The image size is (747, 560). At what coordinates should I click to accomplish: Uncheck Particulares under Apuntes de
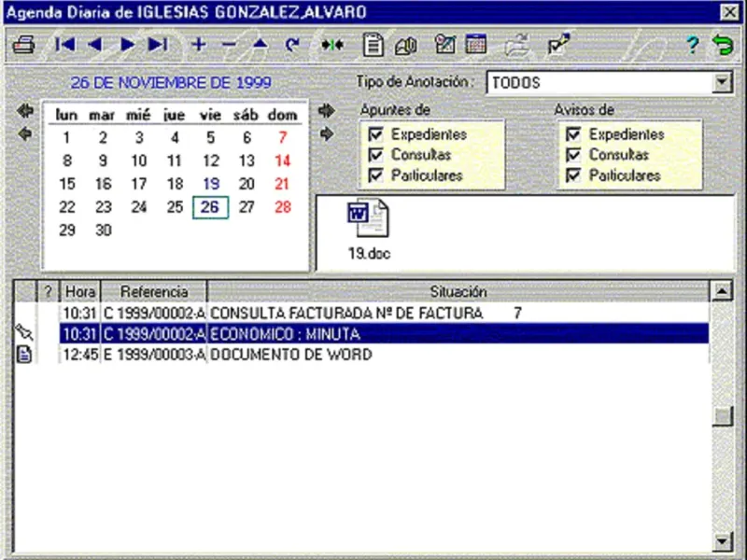(376, 175)
